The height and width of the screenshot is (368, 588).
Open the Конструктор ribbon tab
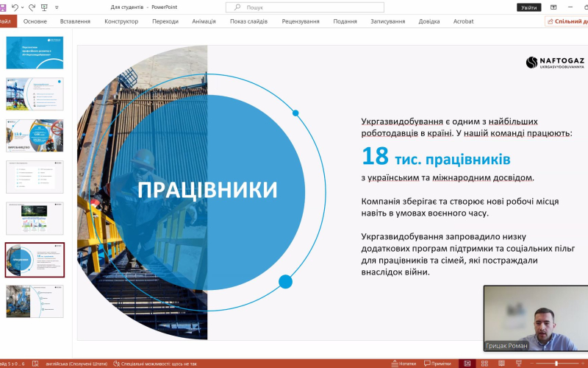click(x=121, y=21)
